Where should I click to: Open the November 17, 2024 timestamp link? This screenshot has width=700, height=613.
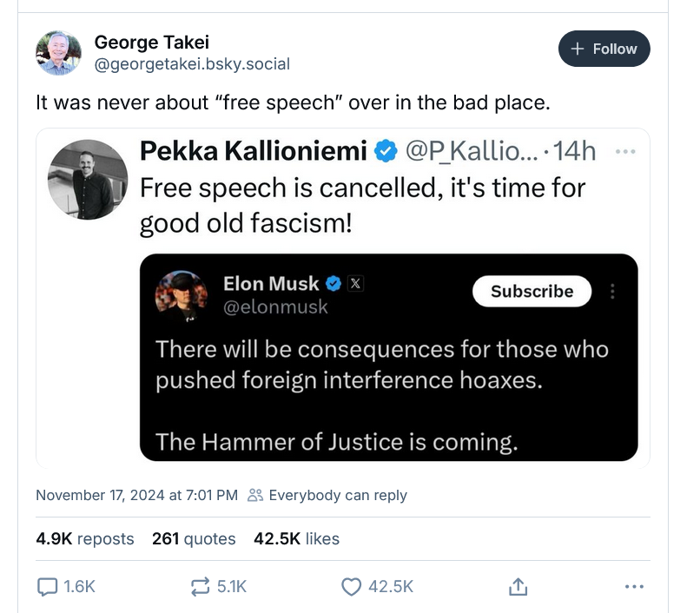pyautogui.click(x=136, y=495)
